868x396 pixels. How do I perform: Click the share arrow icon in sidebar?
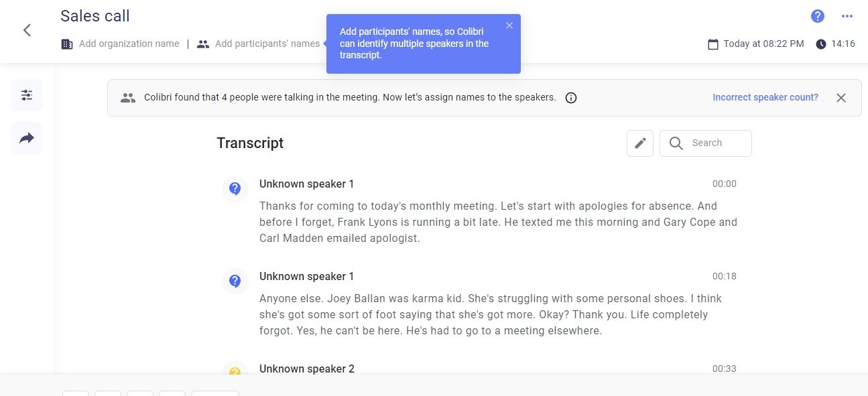(26, 137)
